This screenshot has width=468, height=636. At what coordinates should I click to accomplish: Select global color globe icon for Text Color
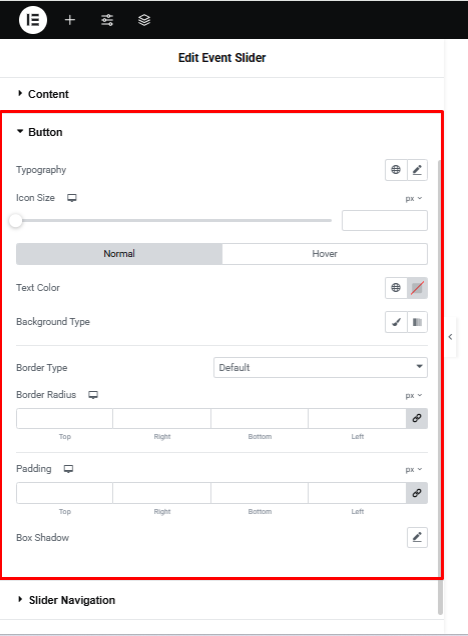(x=396, y=288)
